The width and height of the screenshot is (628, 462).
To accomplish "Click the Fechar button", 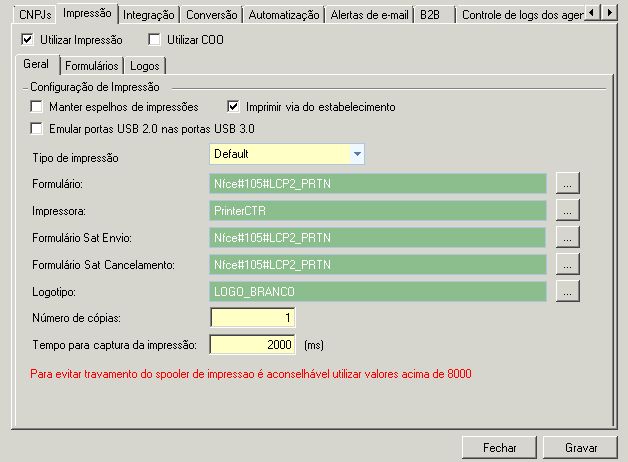I will pos(499,448).
